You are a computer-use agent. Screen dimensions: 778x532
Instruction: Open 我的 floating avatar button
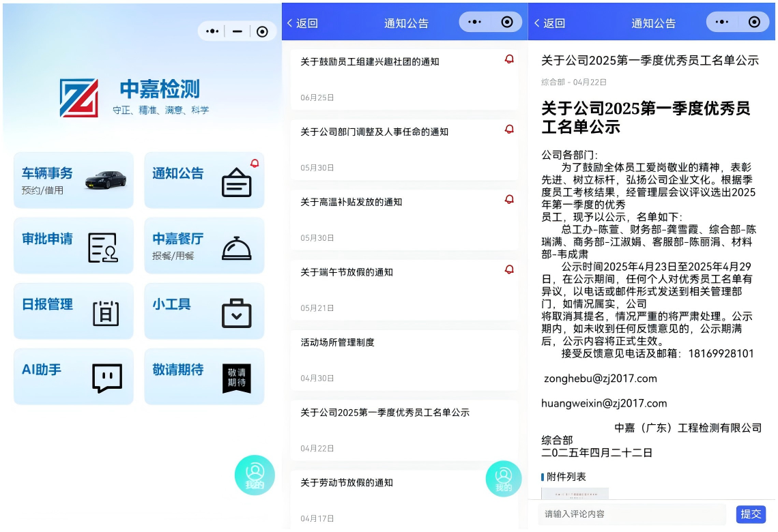255,475
